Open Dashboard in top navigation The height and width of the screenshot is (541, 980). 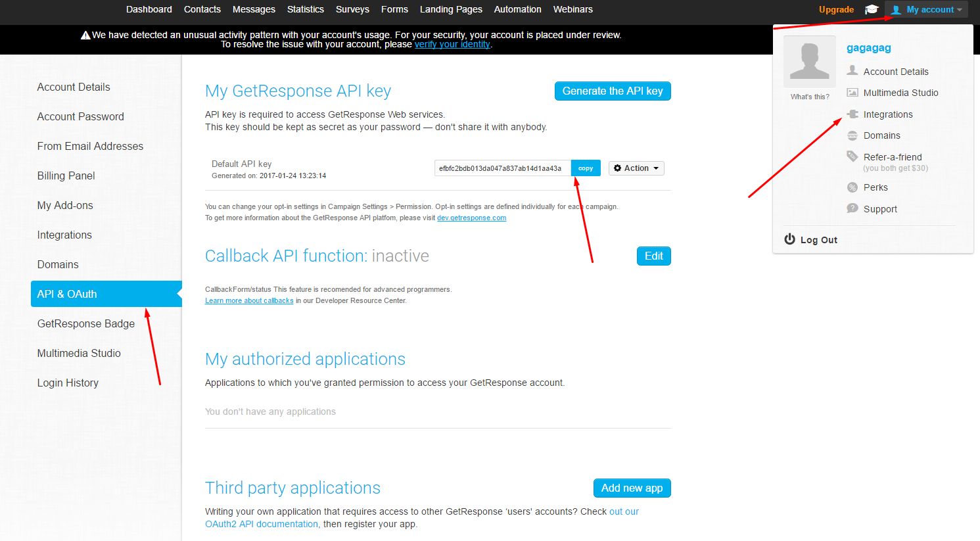coord(149,9)
